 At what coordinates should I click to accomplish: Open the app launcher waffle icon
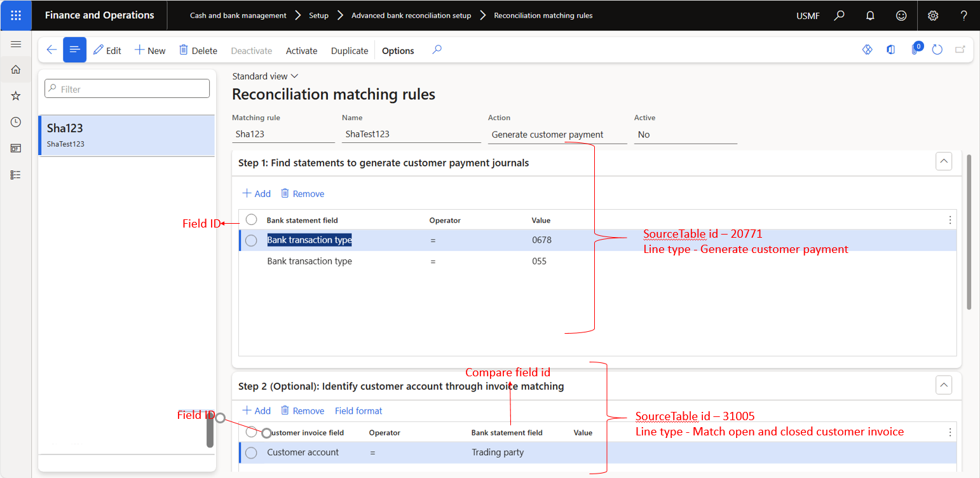coord(16,15)
